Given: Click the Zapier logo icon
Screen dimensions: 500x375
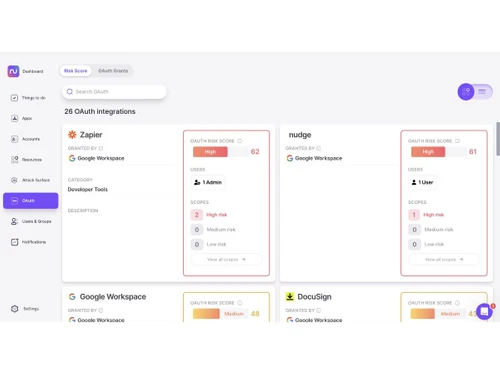Looking at the screenshot, I should point(72,135).
